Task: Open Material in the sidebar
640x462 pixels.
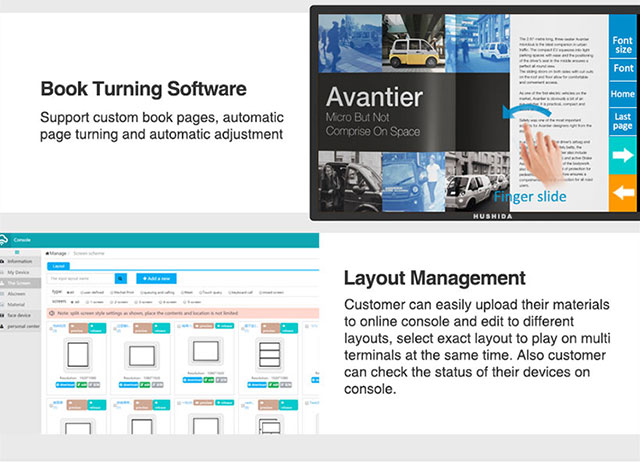Action: tap(18, 306)
